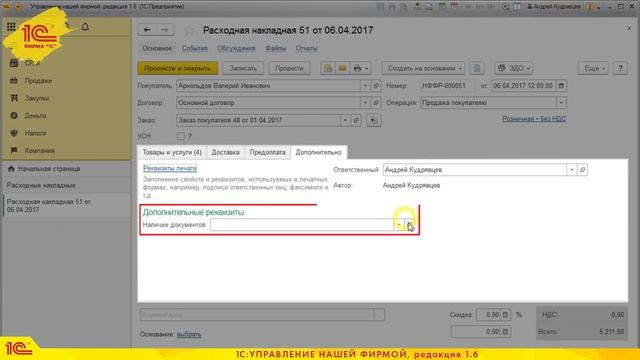Viewport: 640px width, 360px height.
Task: Close document tab with small x
Action: (629, 28)
